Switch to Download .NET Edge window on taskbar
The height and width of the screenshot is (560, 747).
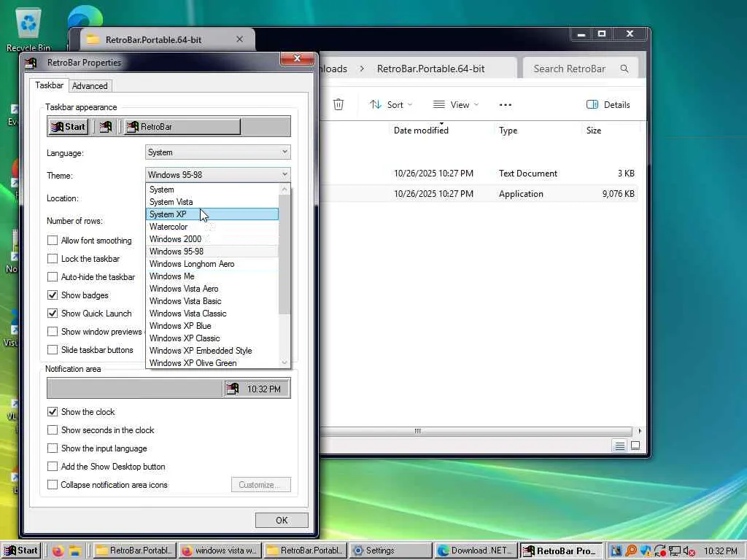coord(476,551)
